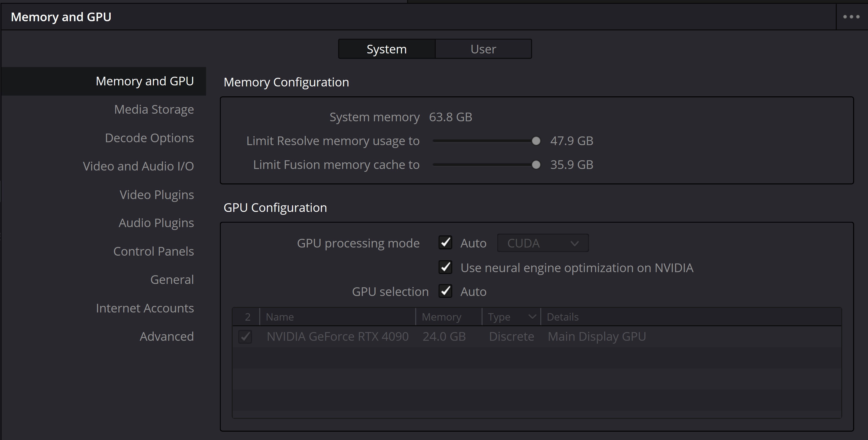The height and width of the screenshot is (440, 868).
Task: Click the Fusion memory cache slider handle
Action: (536, 165)
